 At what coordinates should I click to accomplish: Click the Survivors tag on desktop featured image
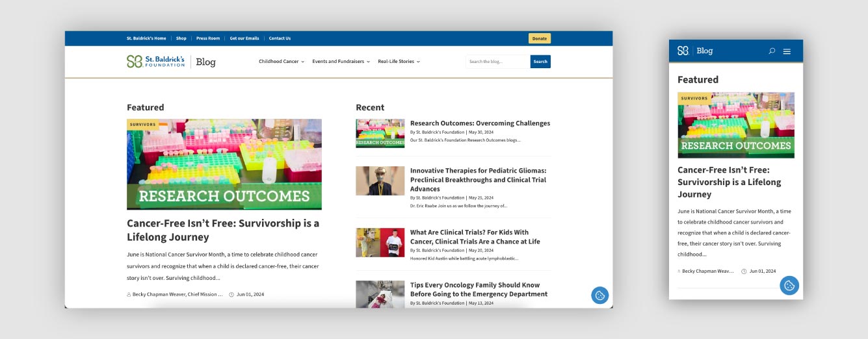click(143, 124)
